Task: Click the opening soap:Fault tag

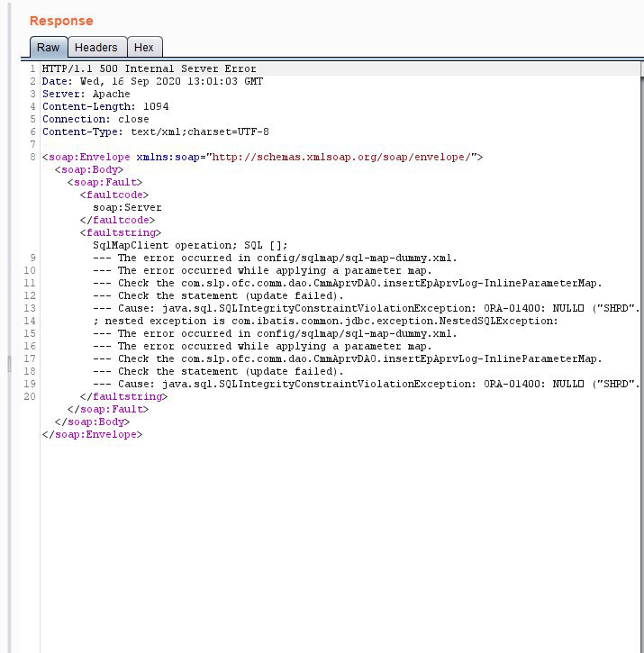Action: [x=105, y=182]
